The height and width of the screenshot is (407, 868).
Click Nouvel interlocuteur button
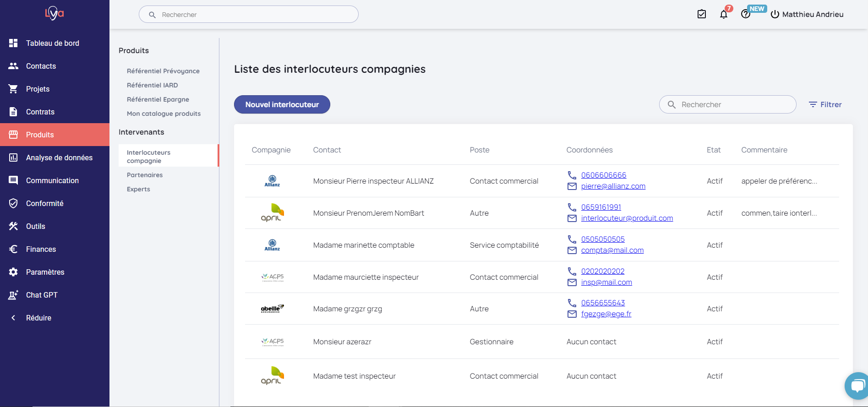pyautogui.click(x=282, y=104)
